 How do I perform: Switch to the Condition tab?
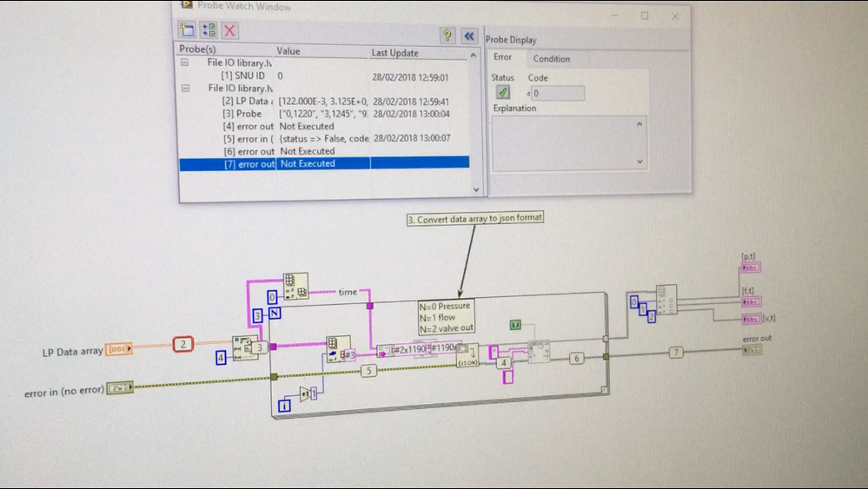(552, 59)
